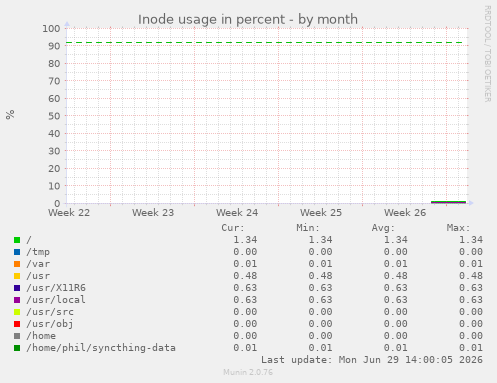Click the Avg: column header
497x383 pixels.
(x=383, y=228)
